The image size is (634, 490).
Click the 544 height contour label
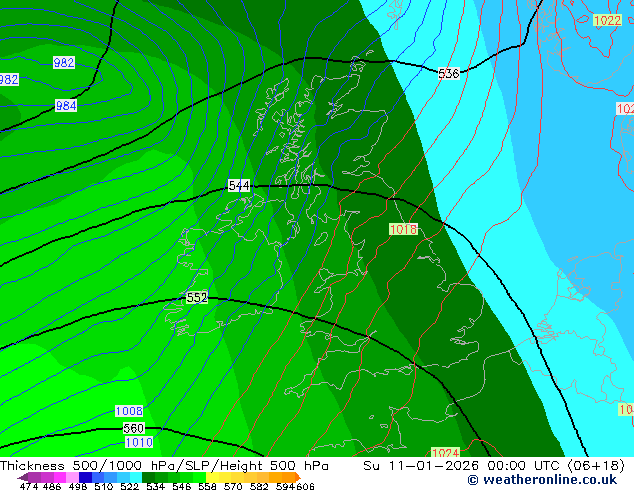pos(239,186)
